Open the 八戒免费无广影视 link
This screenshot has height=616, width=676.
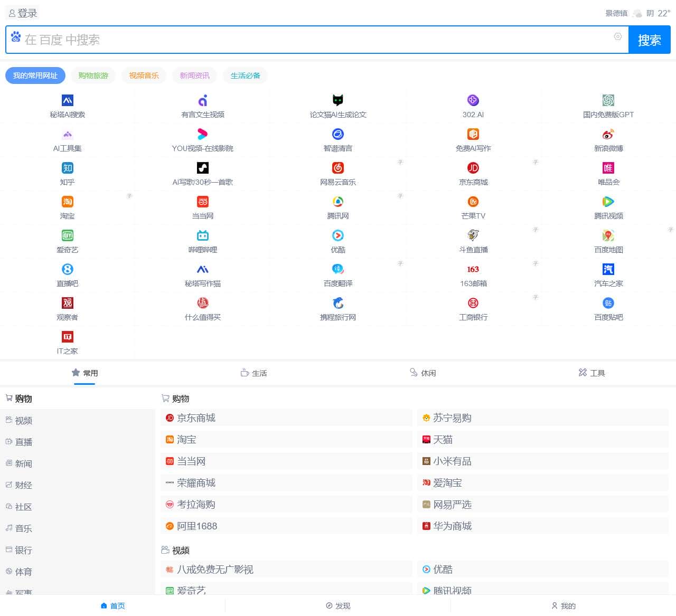[x=287, y=570]
